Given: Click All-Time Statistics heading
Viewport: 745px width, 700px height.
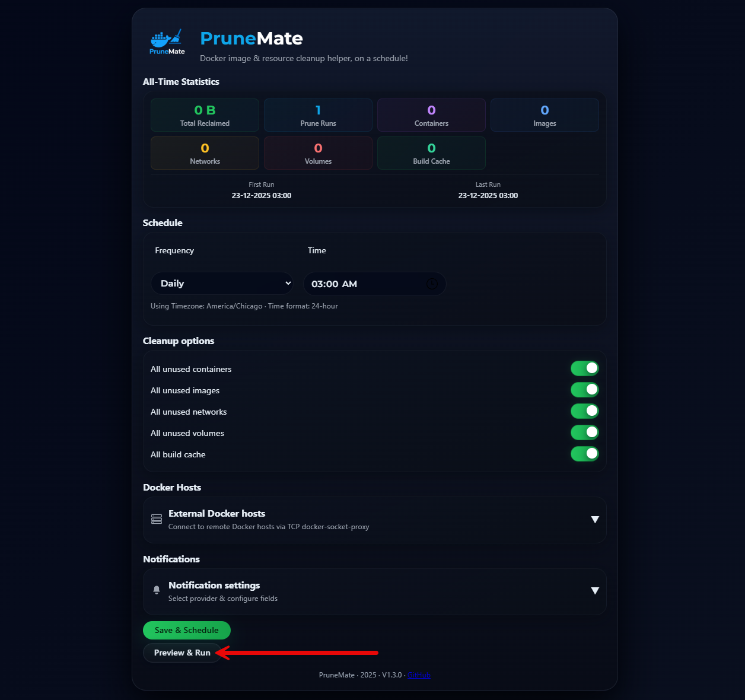Looking at the screenshot, I should 181,82.
